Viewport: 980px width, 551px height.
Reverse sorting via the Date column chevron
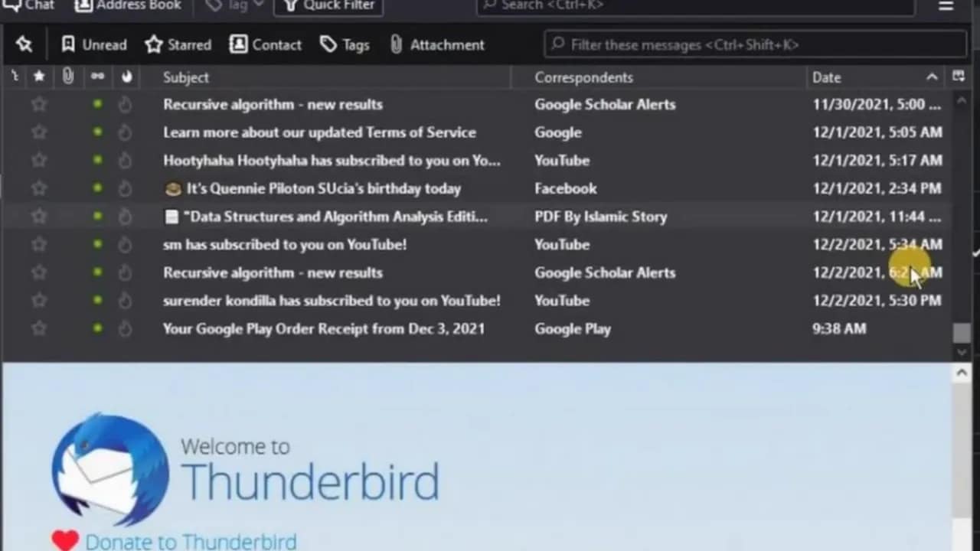[932, 77]
